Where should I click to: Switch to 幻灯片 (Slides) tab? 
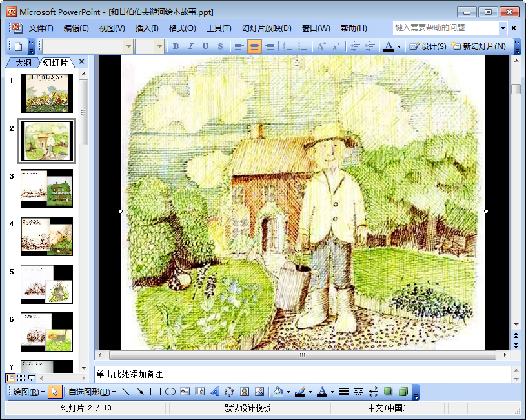(56, 63)
